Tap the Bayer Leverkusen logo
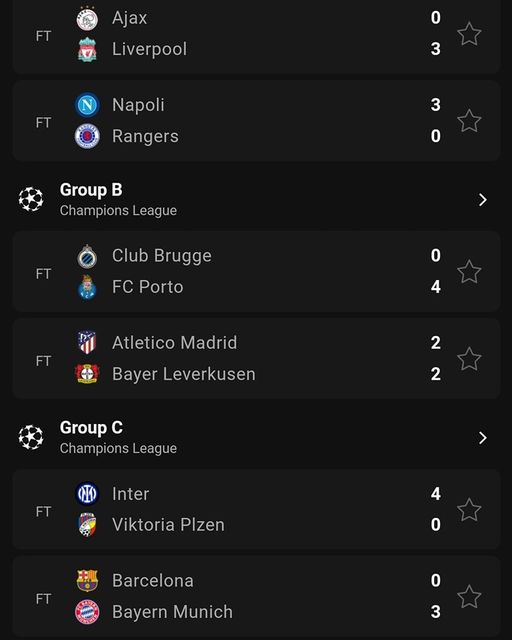The height and width of the screenshot is (640, 512). point(87,374)
